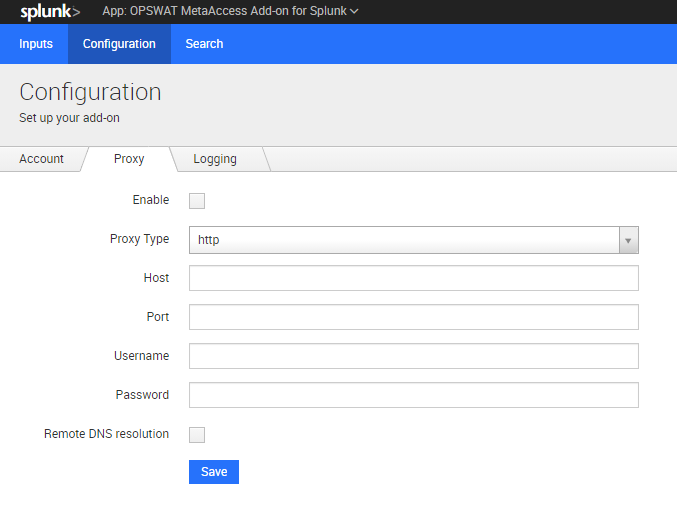Select the Proxy tab
Screen dimensions: 677x515
click(129, 159)
